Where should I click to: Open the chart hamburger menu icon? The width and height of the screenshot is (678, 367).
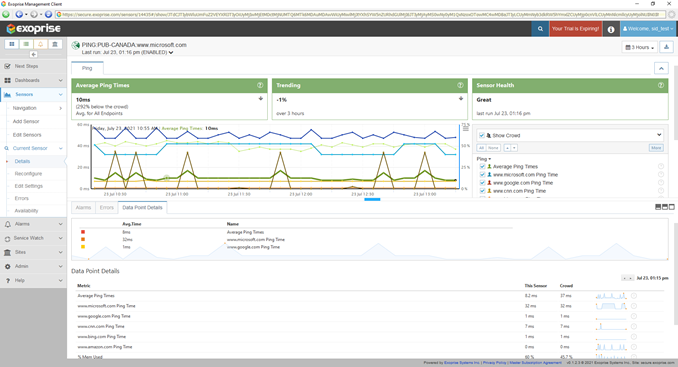pyautogui.click(x=466, y=128)
